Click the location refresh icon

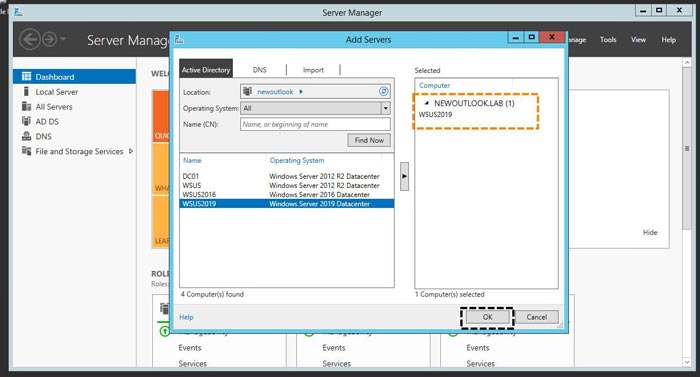[383, 92]
